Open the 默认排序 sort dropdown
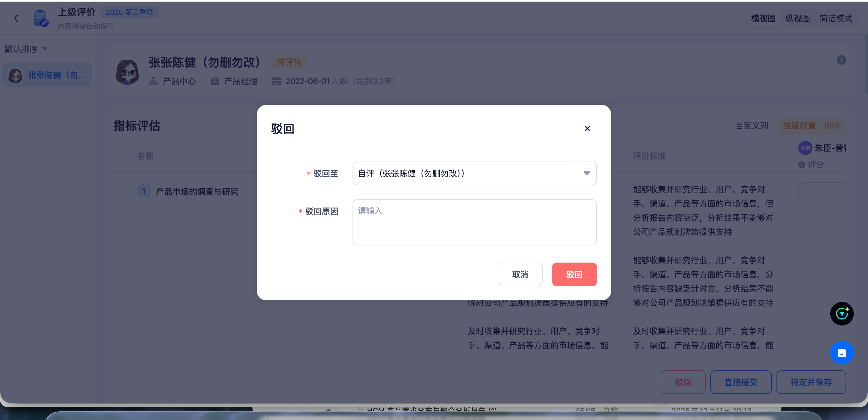This screenshot has width=868, height=420. pyautogui.click(x=26, y=49)
